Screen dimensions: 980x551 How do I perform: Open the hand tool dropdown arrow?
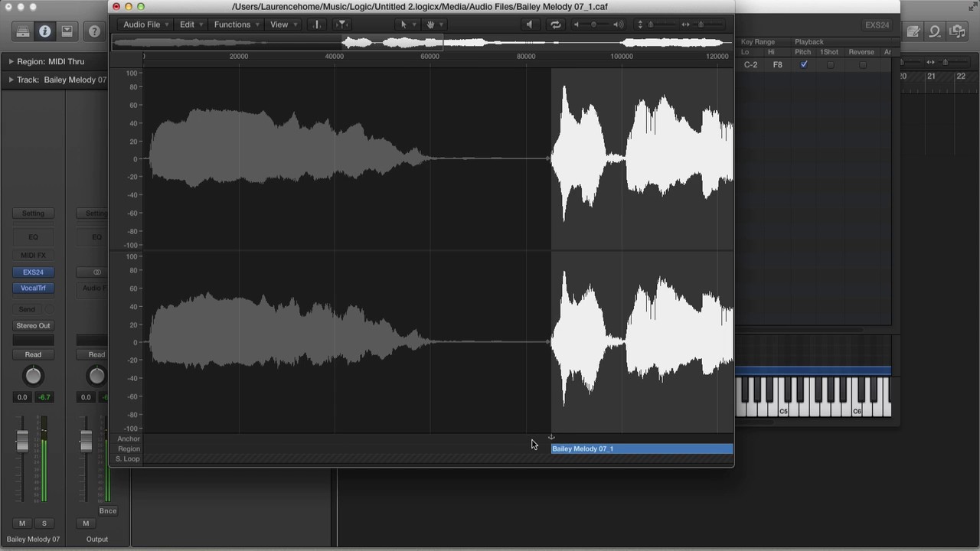click(x=440, y=25)
